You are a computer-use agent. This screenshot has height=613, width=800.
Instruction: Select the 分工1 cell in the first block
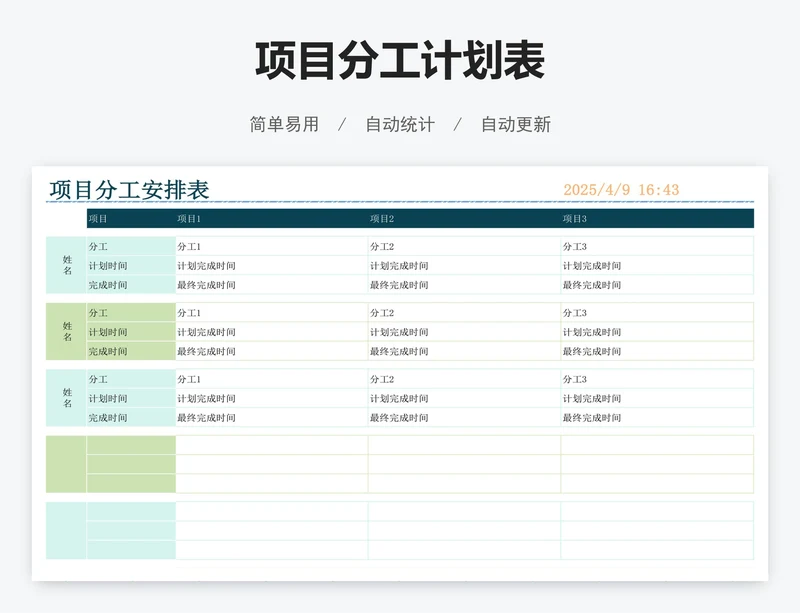189,247
